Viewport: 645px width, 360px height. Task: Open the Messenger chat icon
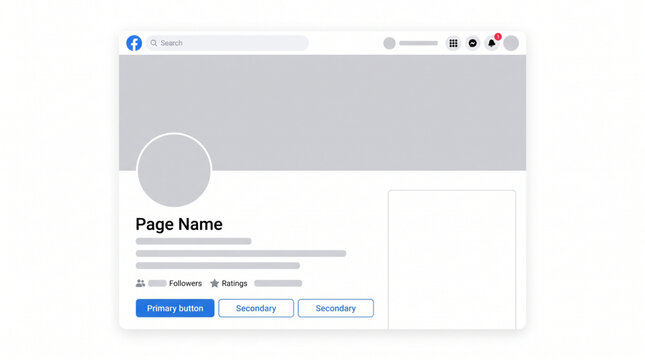(473, 43)
